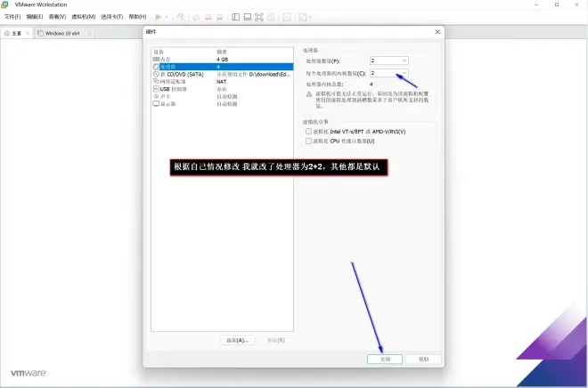Select the USB 控制器 row

(x=222, y=89)
